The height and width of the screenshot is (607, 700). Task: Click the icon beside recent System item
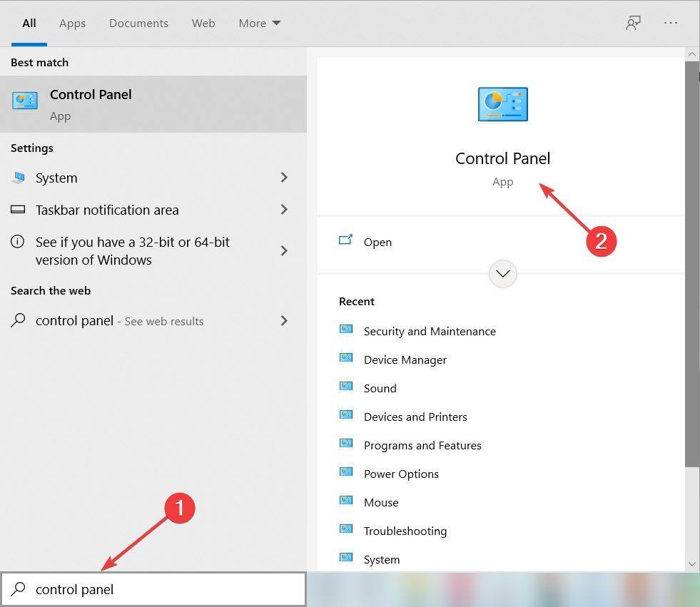click(346, 558)
